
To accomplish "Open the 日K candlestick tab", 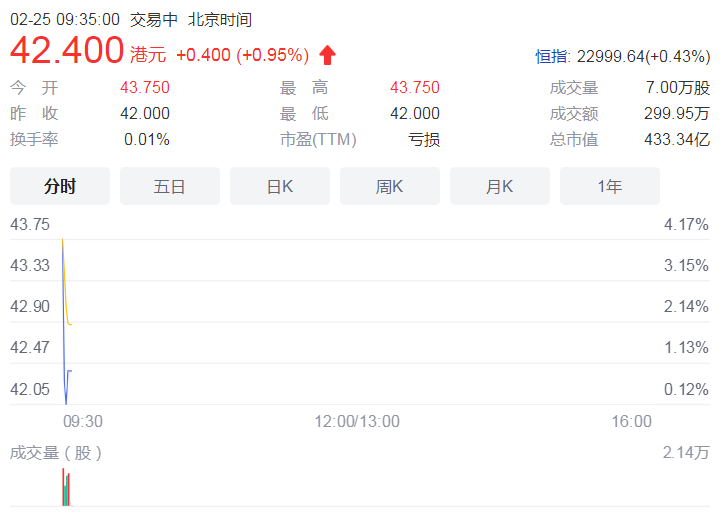I will pyautogui.click(x=280, y=186).
